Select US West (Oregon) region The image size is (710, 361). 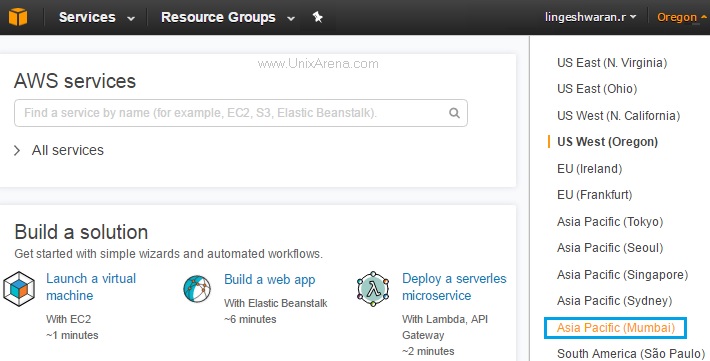(x=608, y=142)
